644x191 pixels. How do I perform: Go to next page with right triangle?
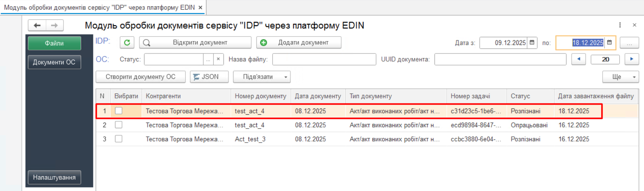[x=632, y=59]
